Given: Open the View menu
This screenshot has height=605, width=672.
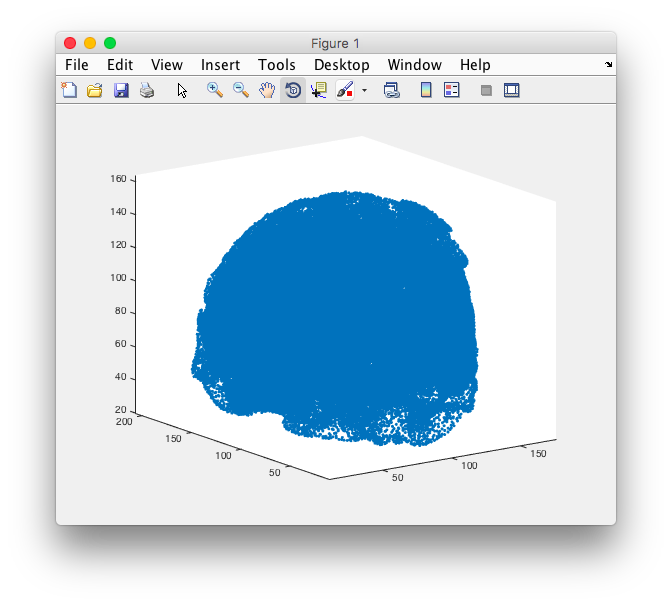Looking at the screenshot, I should [x=167, y=65].
